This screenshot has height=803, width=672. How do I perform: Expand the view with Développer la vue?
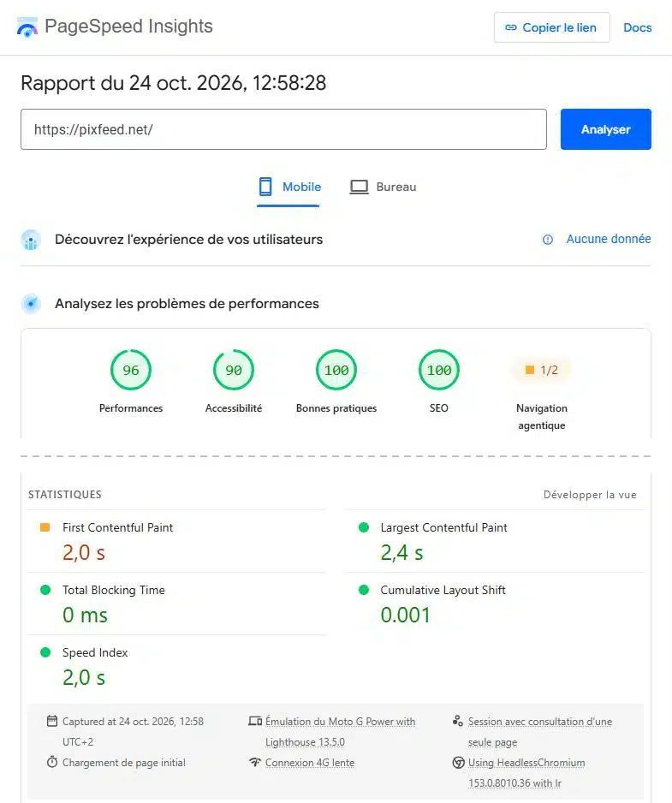pyautogui.click(x=590, y=495)
